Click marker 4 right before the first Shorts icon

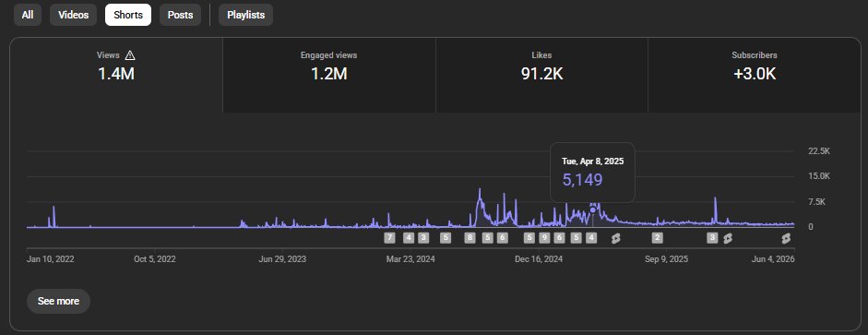point(591,238)
